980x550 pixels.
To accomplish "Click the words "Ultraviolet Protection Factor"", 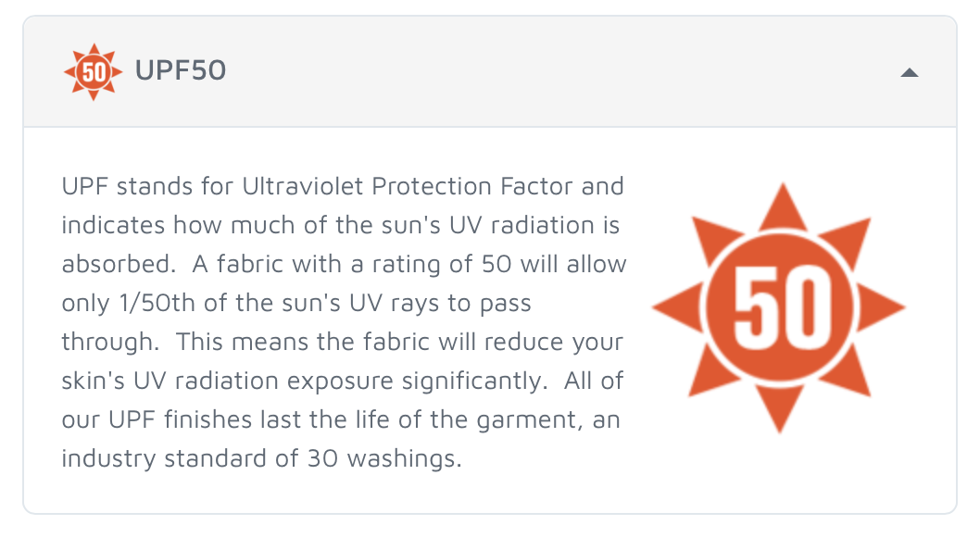I will click(x=408, y=186).
